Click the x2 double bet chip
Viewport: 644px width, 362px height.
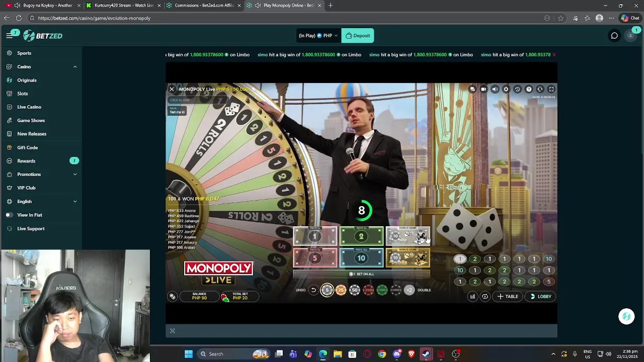tap(410, 290)
